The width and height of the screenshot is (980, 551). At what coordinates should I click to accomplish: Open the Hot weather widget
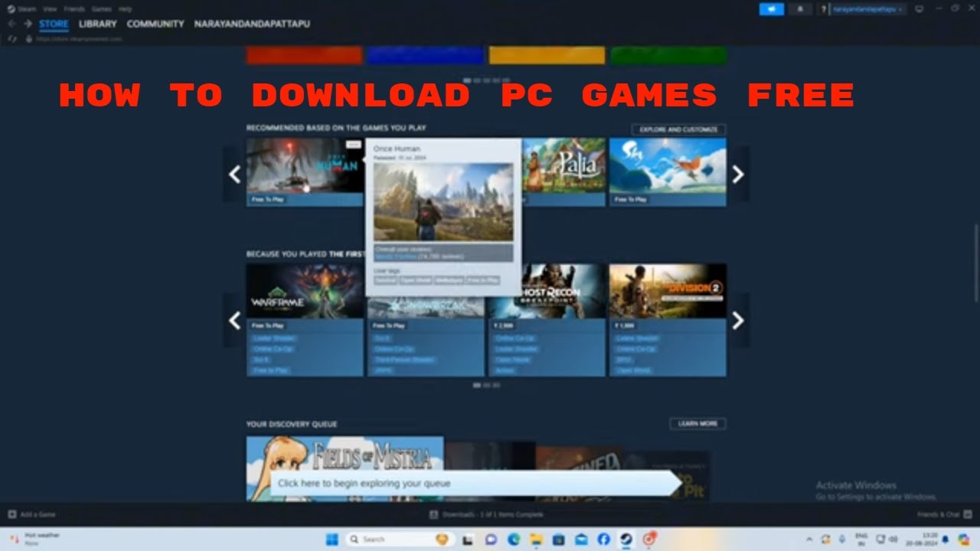(34, 540)
